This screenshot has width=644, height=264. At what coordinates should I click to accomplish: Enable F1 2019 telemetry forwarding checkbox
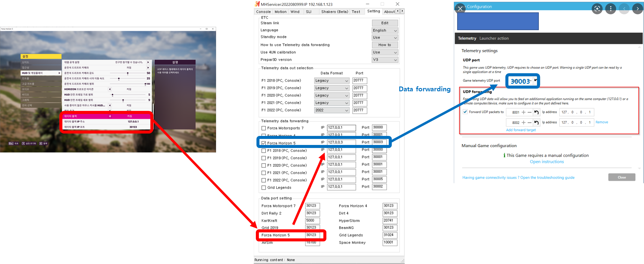click(x=264, y=158)
